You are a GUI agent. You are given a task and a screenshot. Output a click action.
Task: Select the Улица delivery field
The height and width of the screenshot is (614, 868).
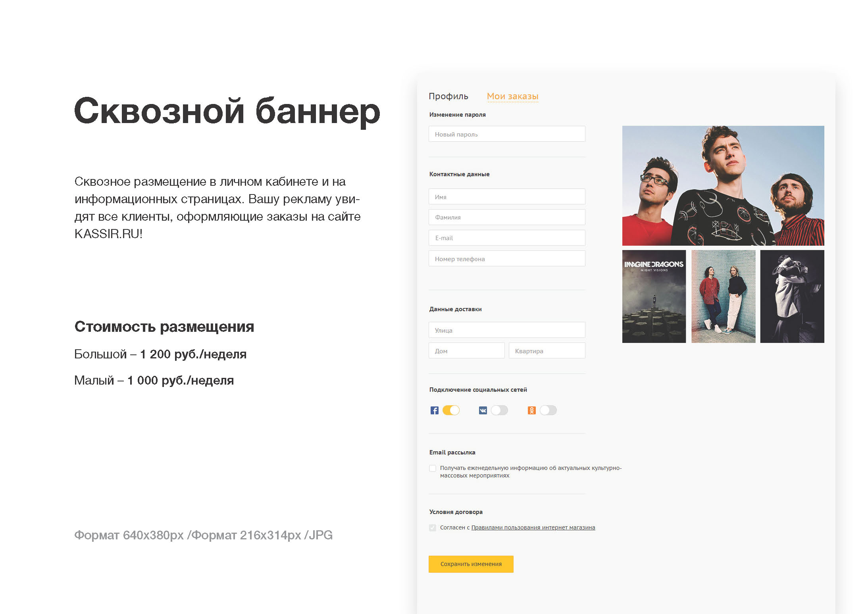pyautogui.click(x=507, y=330)
